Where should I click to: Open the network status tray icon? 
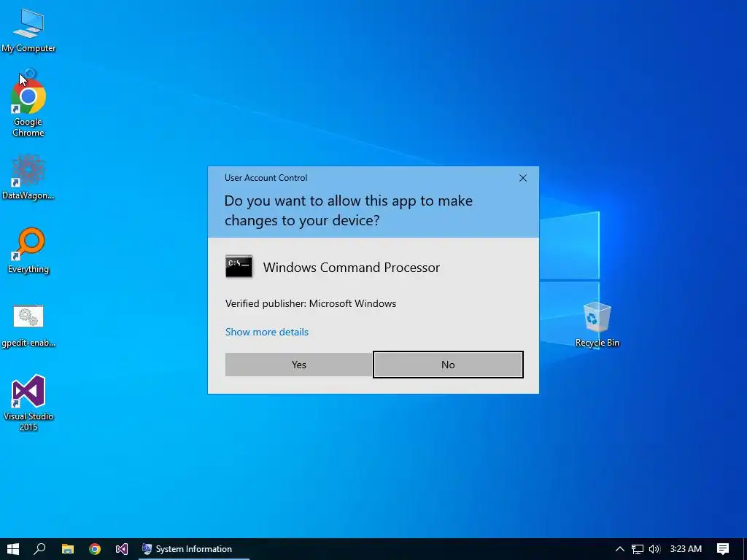point(638,549)
